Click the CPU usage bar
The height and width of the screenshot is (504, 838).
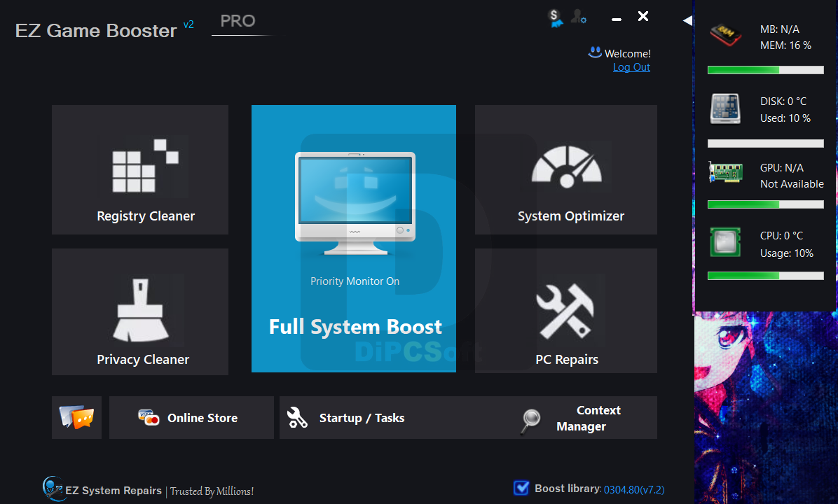[765, 276]
